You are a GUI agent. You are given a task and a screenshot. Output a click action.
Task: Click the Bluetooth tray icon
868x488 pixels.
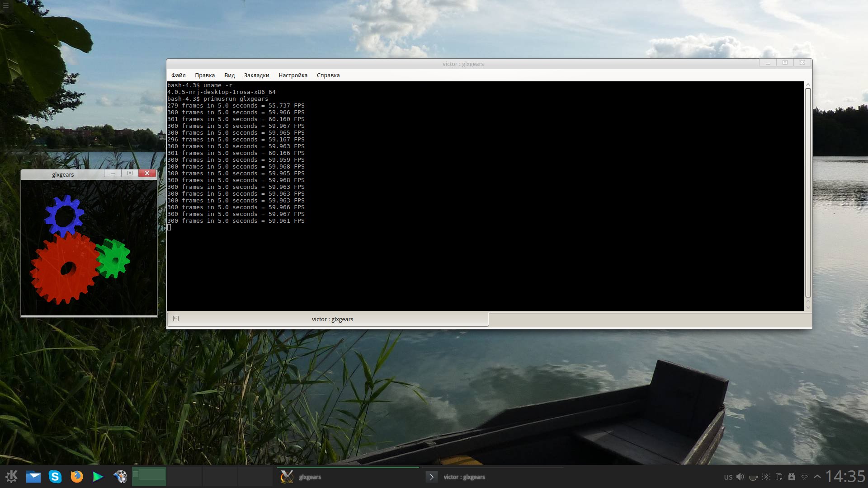tap(766, 477)
